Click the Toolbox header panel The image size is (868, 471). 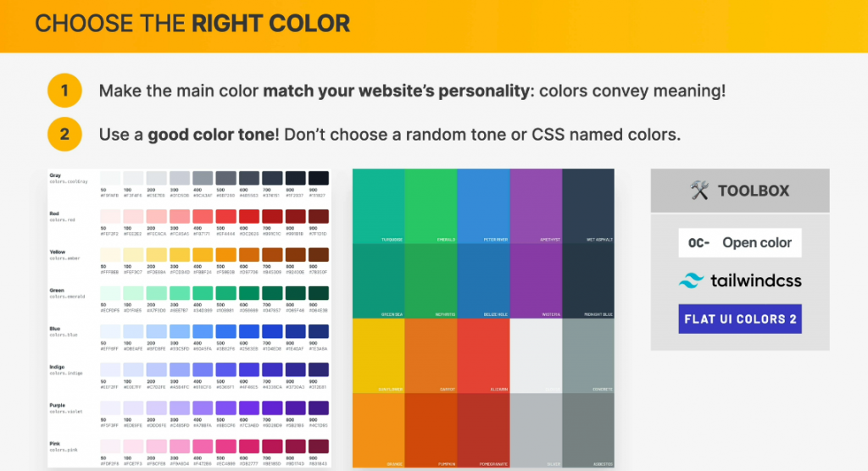(740, 191)
